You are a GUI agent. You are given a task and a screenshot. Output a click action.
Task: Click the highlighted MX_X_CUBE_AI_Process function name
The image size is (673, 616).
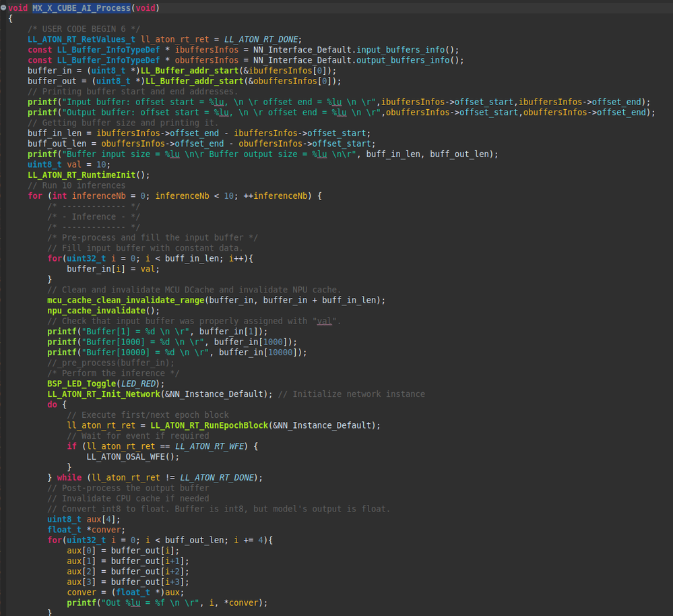[x=82, y=7]
